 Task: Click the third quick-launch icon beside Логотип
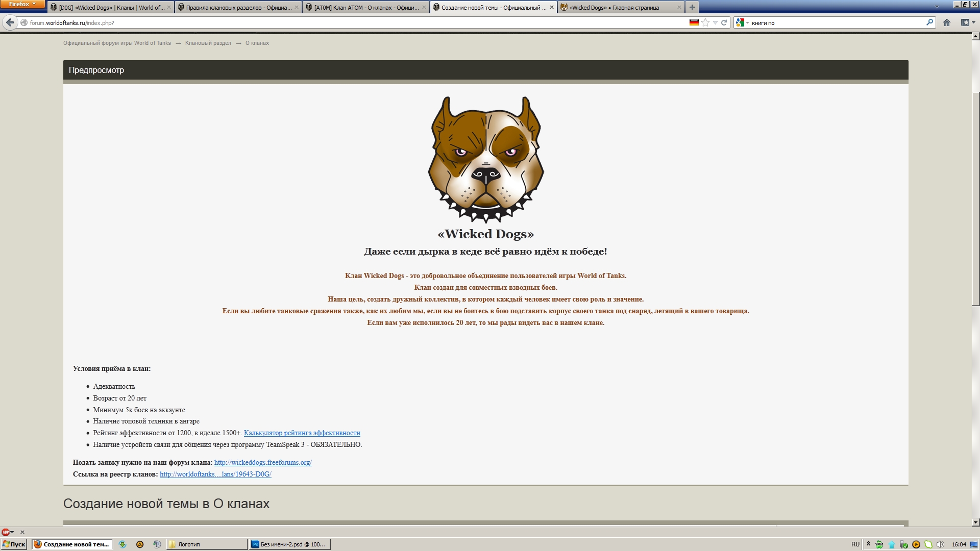[157, 544]
